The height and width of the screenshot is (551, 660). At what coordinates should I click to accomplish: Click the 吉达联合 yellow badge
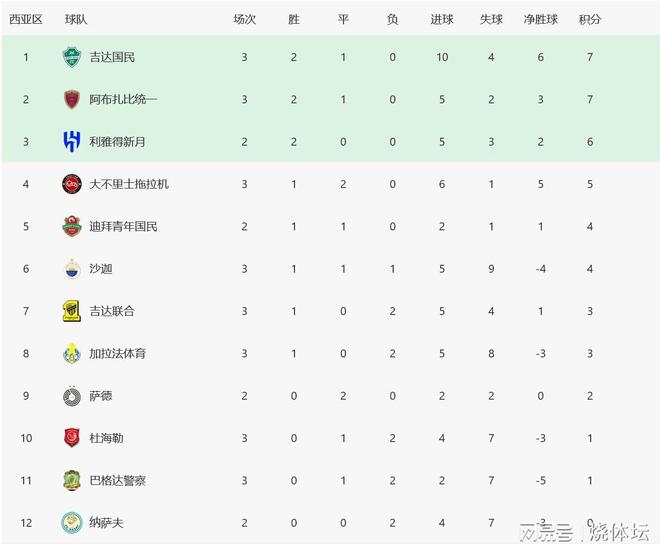click(x=71, y=311)
